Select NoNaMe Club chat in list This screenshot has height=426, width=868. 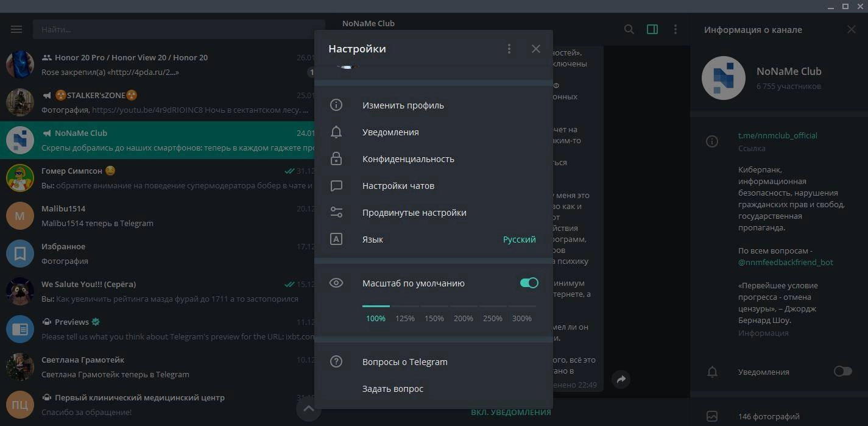coord(157,140)
